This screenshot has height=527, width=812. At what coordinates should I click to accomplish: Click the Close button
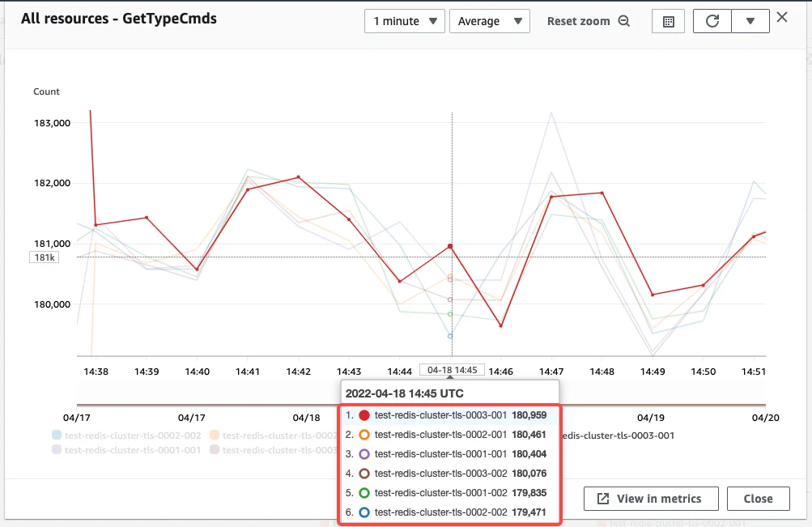pyautogui.click(x=758, y=499)
